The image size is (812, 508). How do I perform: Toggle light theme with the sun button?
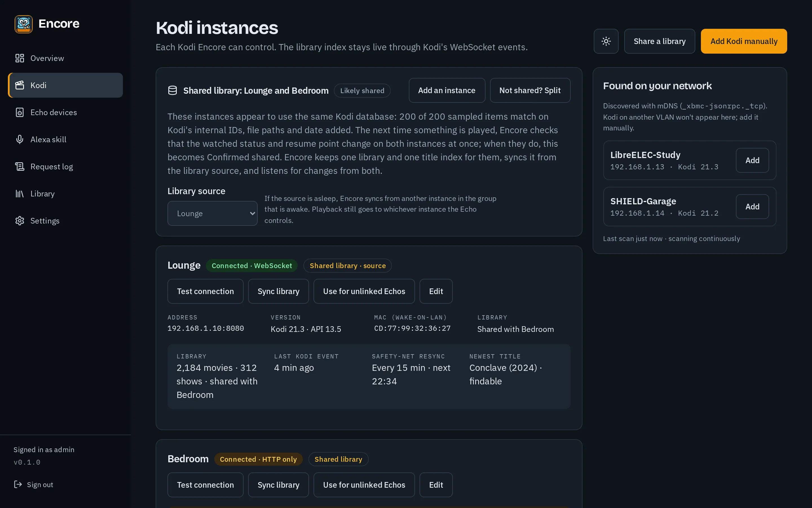coord(606,41)
